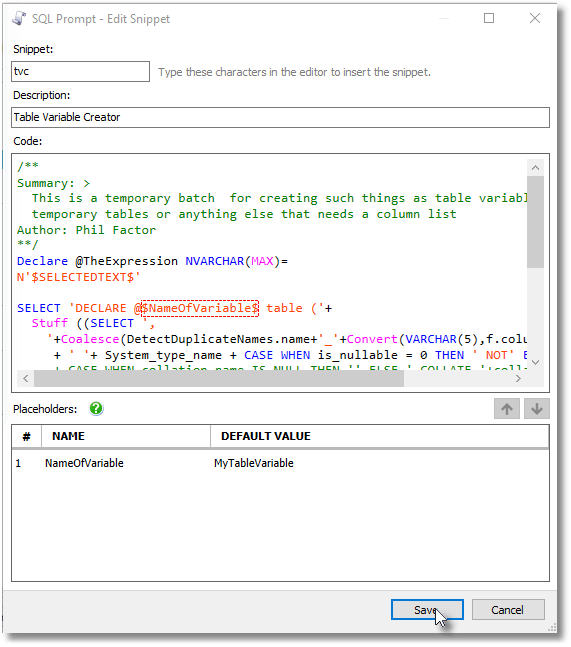Click the DEFAULT VALUE column header
The image size is (571, 647).
tap(380, 436)
